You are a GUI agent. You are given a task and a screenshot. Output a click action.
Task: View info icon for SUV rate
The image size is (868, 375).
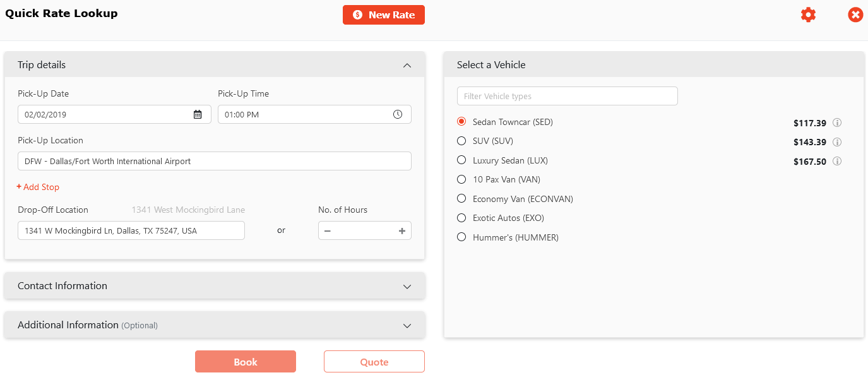pyautogui.click(x=837, y=142)
